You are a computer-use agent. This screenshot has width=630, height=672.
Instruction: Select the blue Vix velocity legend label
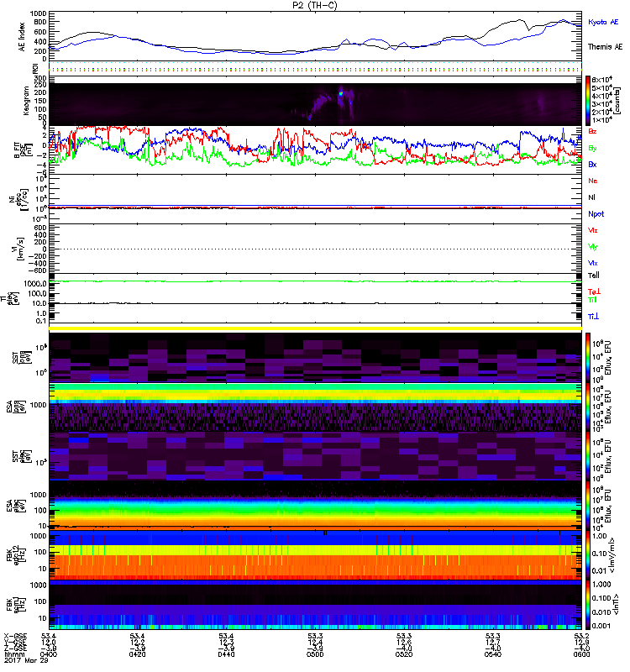click(x=592, y=263)
